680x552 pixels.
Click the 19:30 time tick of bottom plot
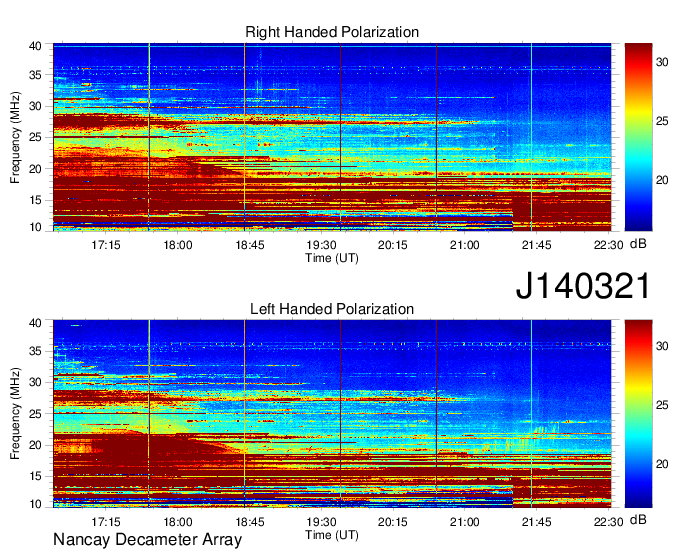tap(321, 522)
